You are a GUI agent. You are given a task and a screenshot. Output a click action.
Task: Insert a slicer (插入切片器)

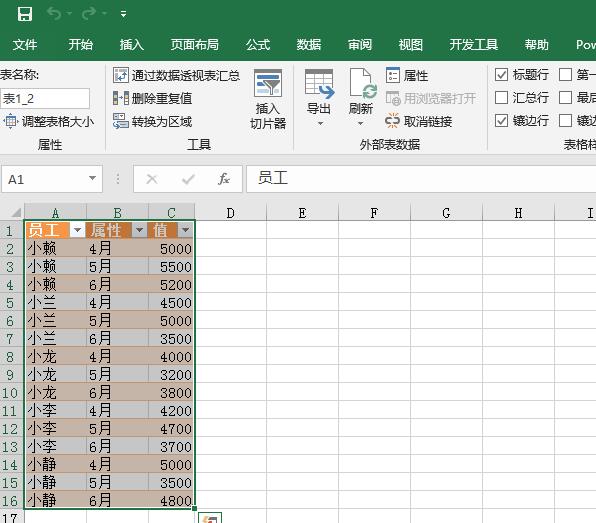268,100
